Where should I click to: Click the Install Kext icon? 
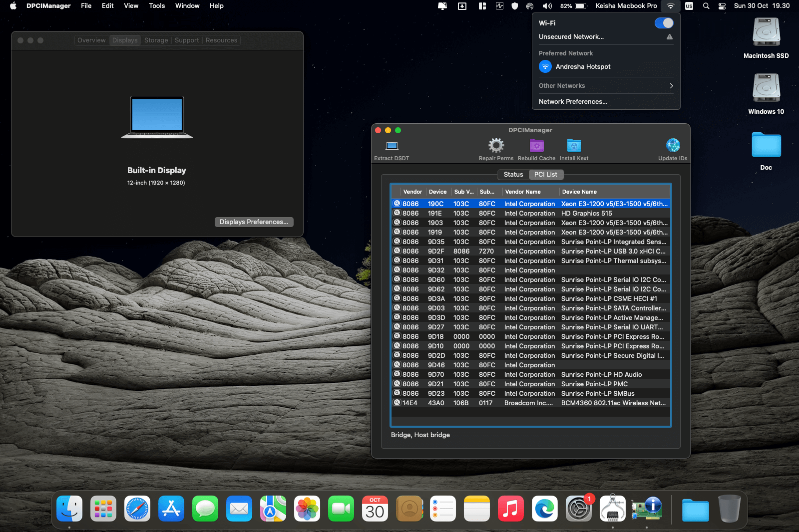click(574, 146)
